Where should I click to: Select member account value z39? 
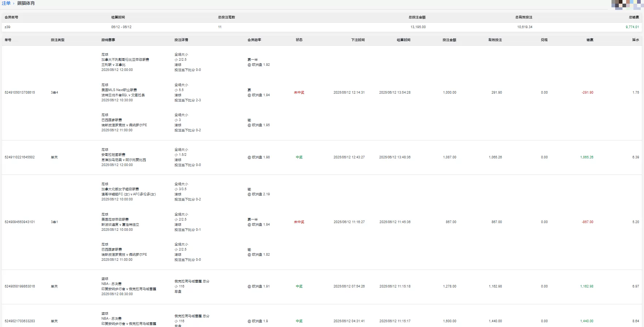7,27
